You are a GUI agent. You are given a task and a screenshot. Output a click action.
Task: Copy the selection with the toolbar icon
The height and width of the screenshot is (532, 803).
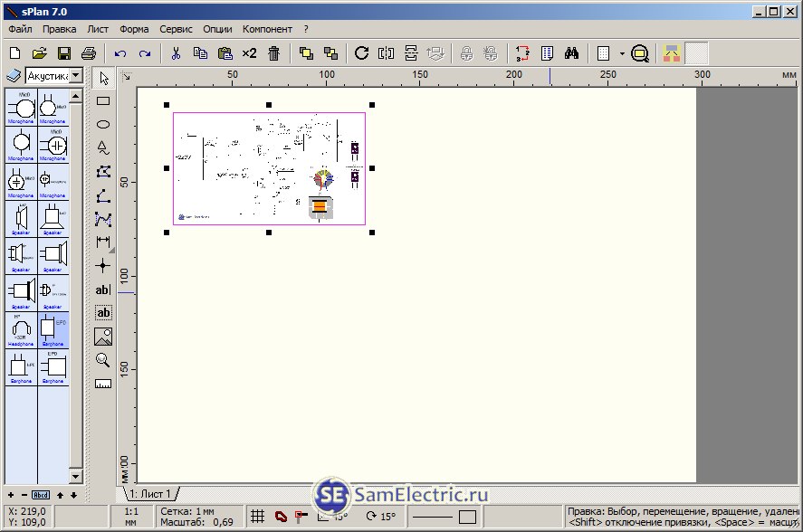[x=200, y=53]
